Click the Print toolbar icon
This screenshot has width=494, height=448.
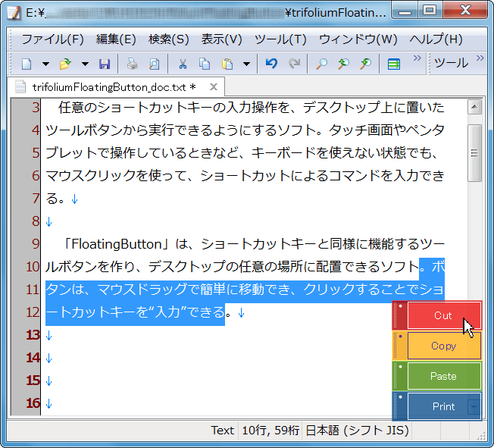click(133, 64)
